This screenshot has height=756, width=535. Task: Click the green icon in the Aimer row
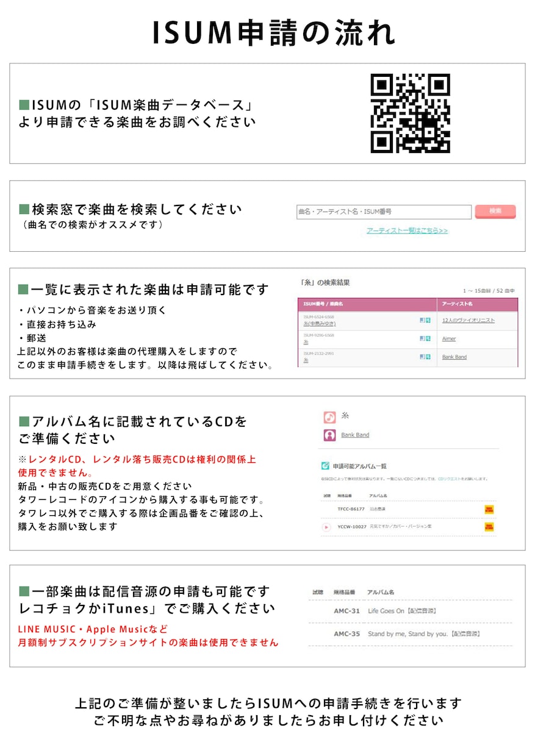[x=428, y=338]
